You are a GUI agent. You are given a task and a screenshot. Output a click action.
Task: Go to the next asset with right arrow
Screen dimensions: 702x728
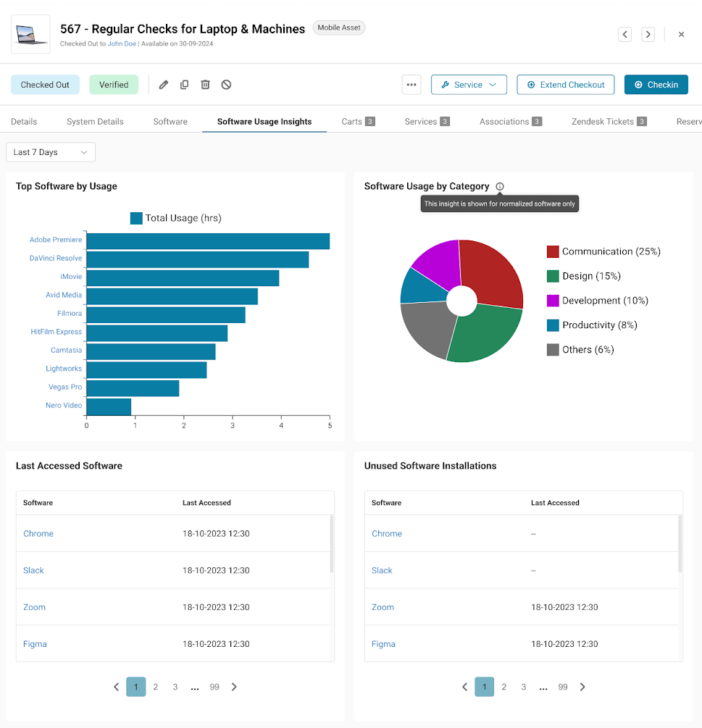648,34
